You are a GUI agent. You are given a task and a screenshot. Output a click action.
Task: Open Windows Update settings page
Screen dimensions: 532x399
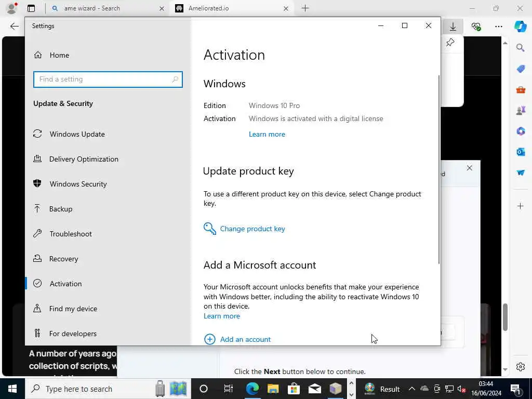click(x=69, y=134)
